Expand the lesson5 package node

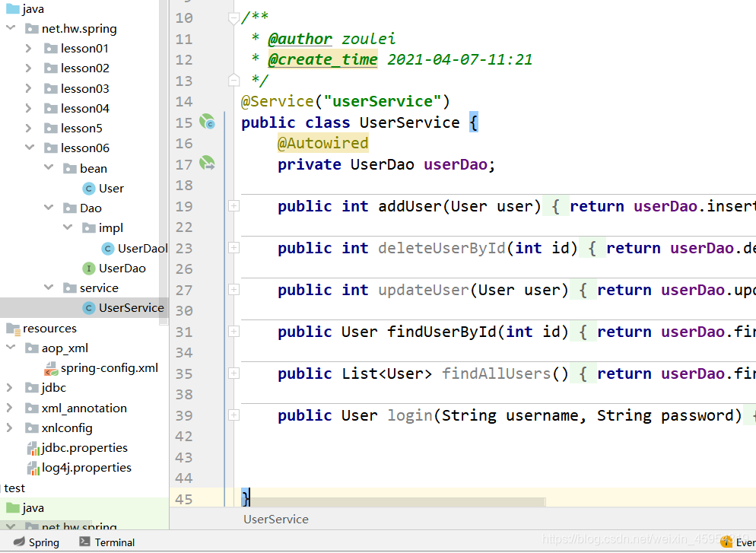(x=28, y=129)
